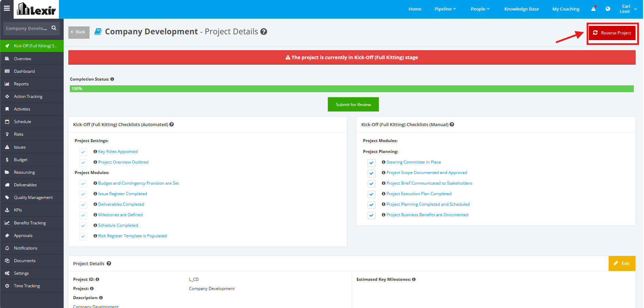This screenshot has width=644, height=308.
Task: Open Deliverables Completed link
Action: pyautogui.click(x=121, y=204)
